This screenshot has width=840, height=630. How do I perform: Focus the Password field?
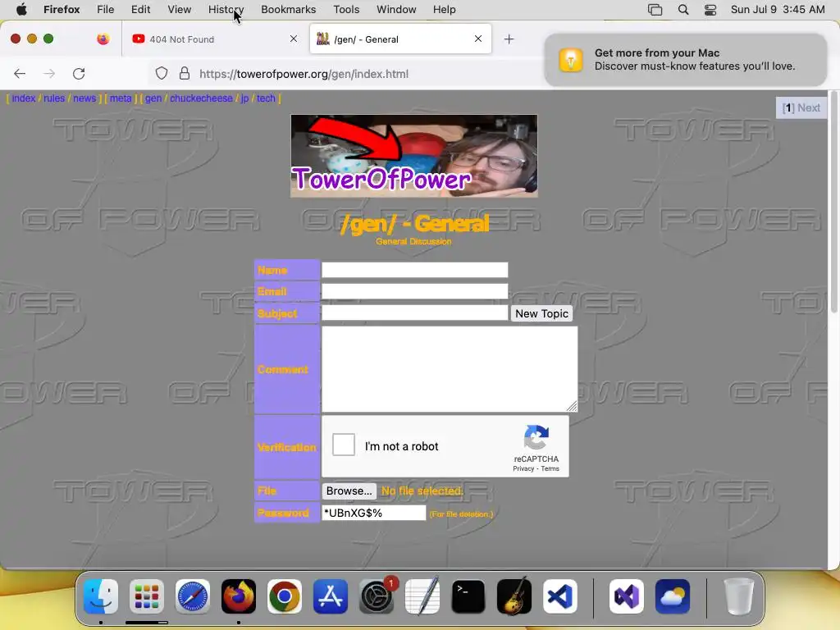point(373,513)
